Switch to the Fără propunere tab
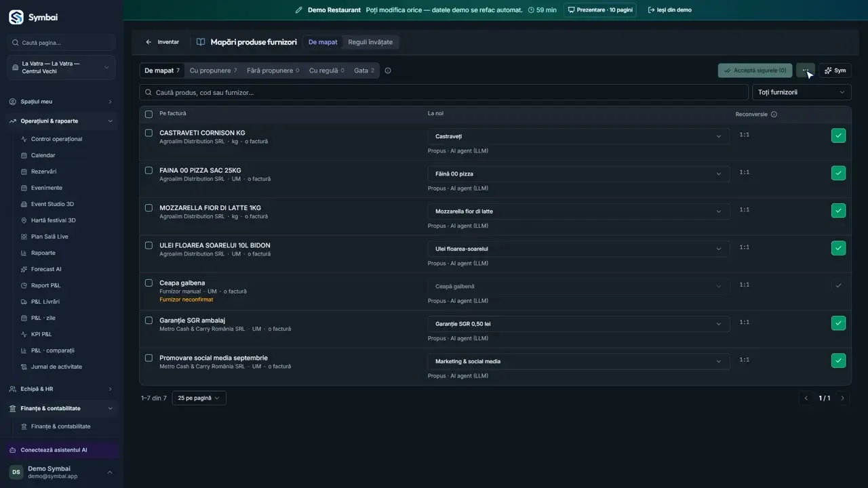The height and width of the screenshot is (488, 868). pyautogui.click(x=273, y=70)
